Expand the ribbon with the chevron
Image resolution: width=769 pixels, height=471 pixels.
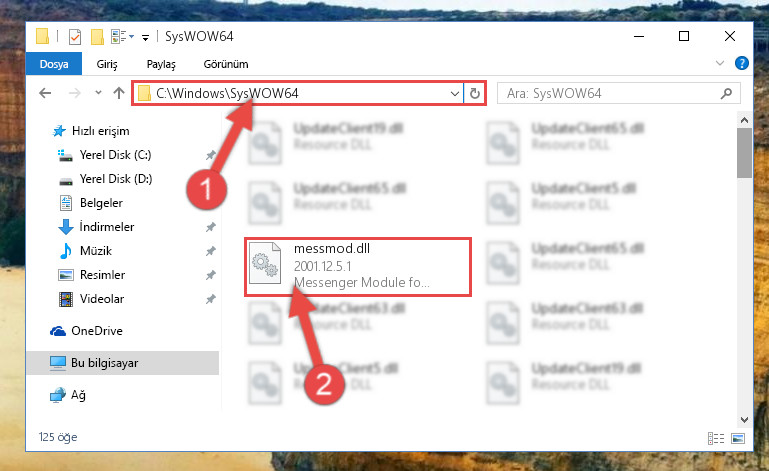click(719, 63)
